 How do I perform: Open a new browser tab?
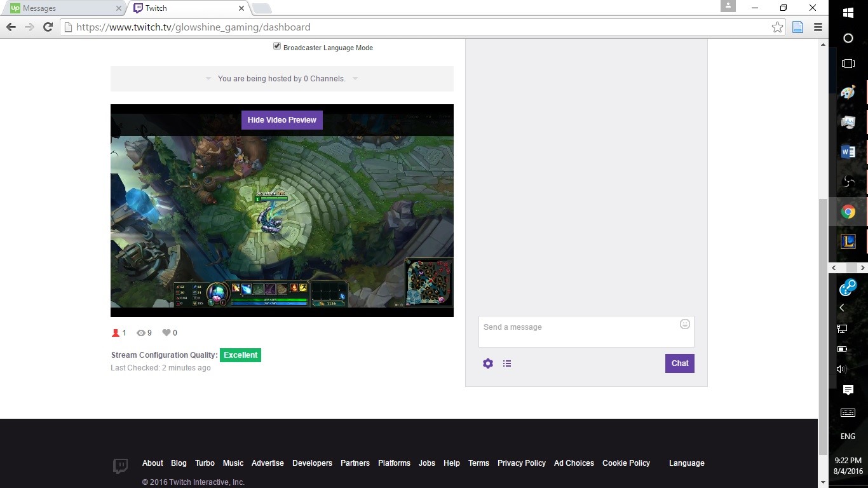(x=262, y=8)
